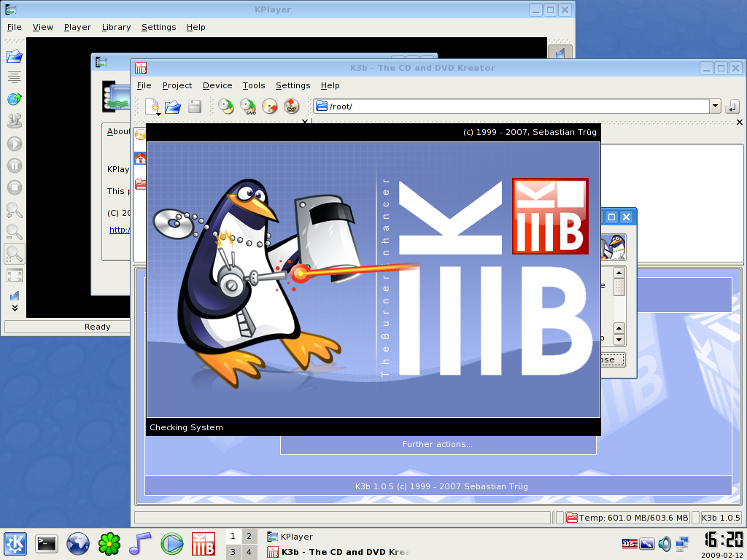Viewport: 747px width, 560px height.
Task: Click the speaker volume tray icon
Action: coord(665,543)
